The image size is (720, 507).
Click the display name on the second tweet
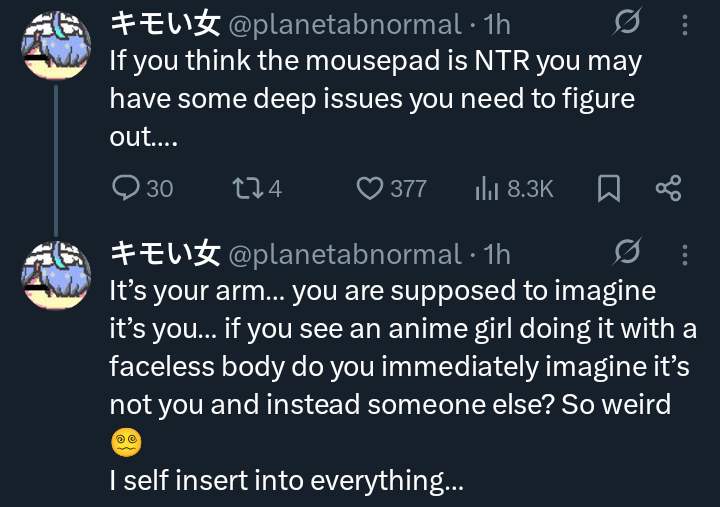[163, 254]
